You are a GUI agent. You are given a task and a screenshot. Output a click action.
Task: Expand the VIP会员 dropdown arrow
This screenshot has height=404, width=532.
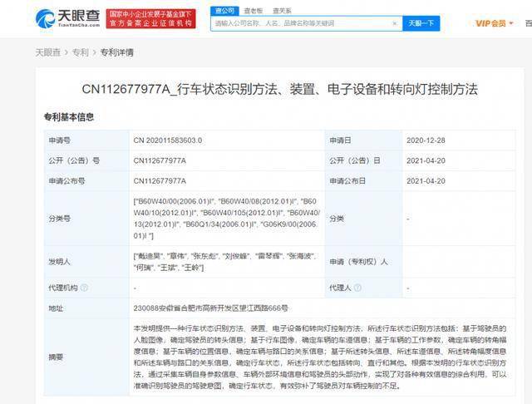pyautogui.click(x=511, y=23)
